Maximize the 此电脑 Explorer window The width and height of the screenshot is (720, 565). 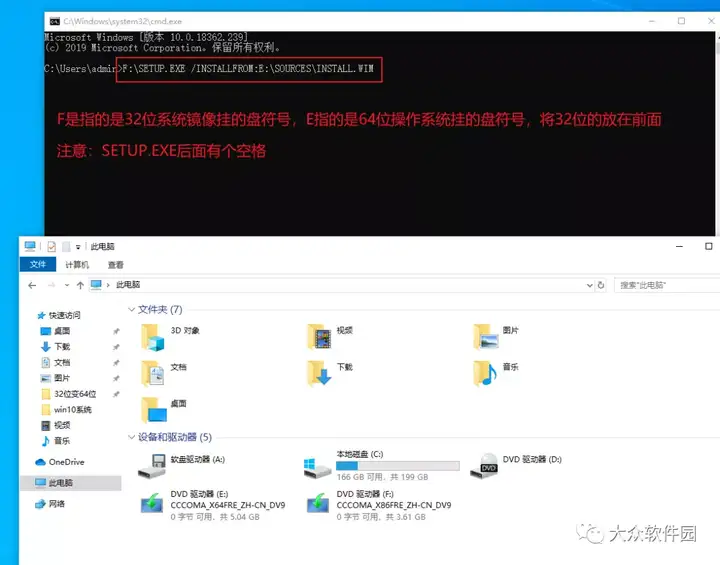[x=709, y=247]
